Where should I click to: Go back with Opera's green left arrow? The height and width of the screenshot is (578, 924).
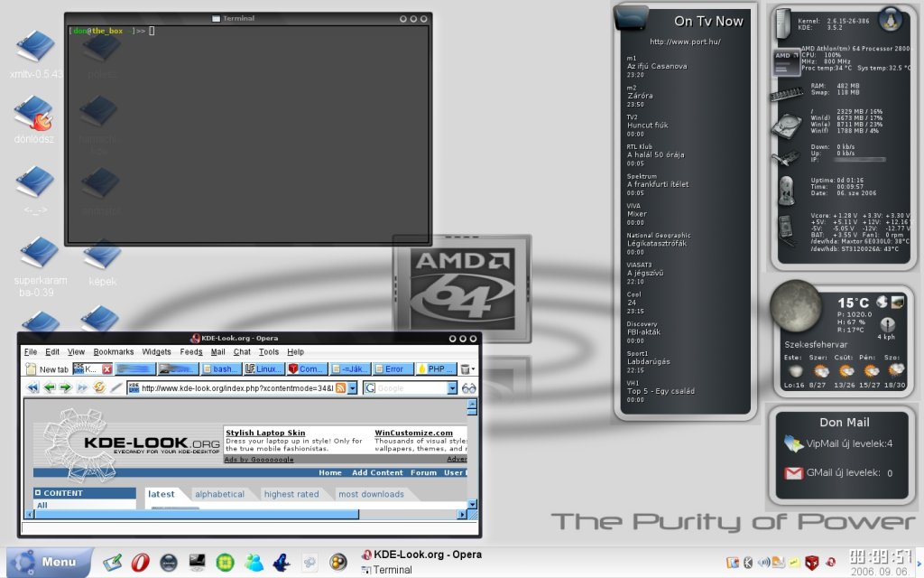50,387
